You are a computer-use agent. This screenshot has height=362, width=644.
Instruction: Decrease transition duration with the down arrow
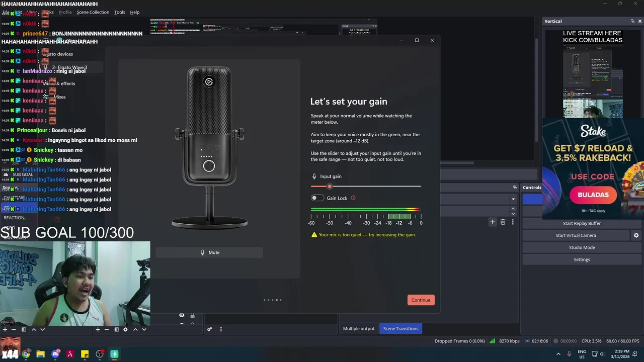[513, 214]
